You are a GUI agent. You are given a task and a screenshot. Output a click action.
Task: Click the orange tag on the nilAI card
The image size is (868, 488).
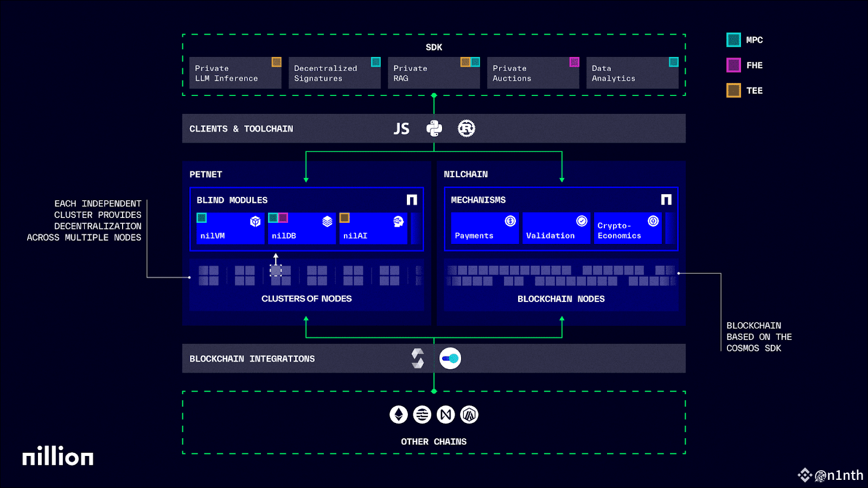pos(344,217)
